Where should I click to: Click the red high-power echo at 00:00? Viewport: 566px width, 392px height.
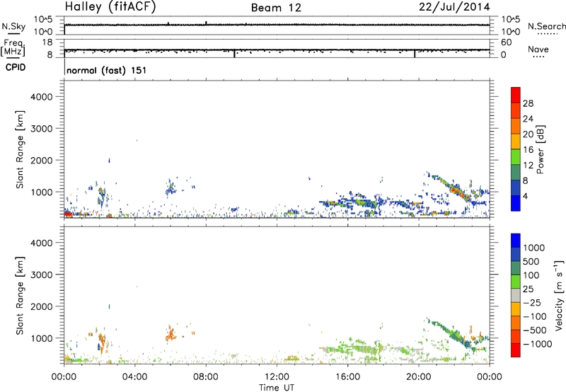pos(67,214)
